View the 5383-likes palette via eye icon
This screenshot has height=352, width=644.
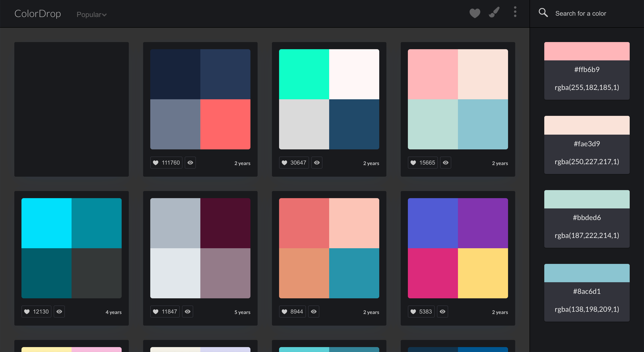click(443, 312)
